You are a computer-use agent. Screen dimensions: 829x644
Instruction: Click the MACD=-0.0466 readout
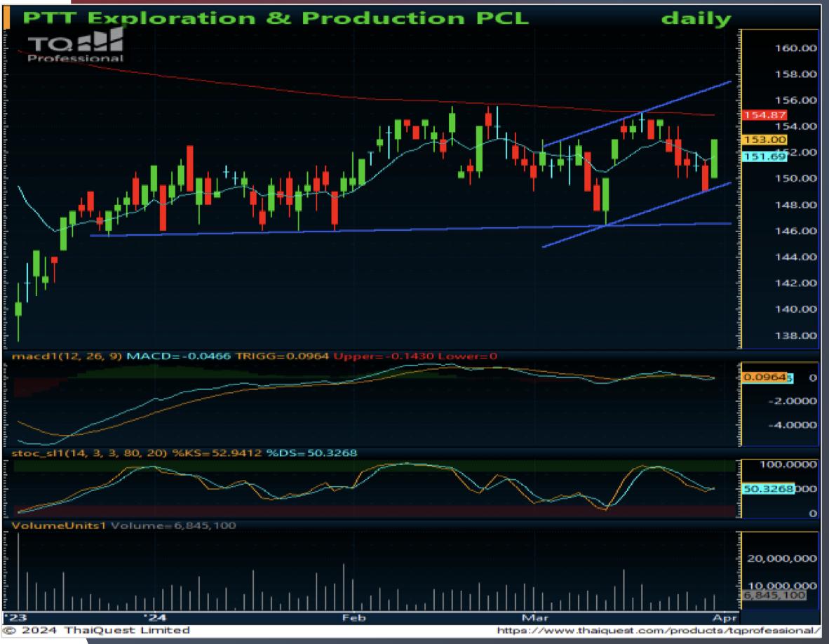[179, 356]
